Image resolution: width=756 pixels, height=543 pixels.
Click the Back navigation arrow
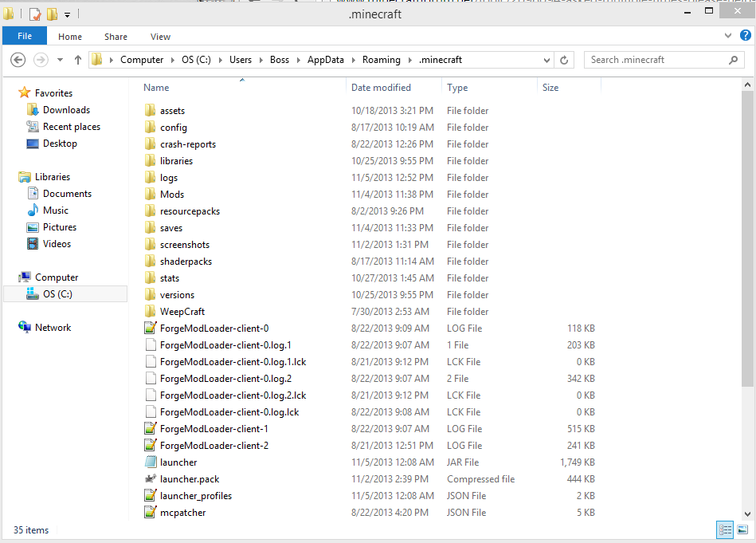point(18,60)
